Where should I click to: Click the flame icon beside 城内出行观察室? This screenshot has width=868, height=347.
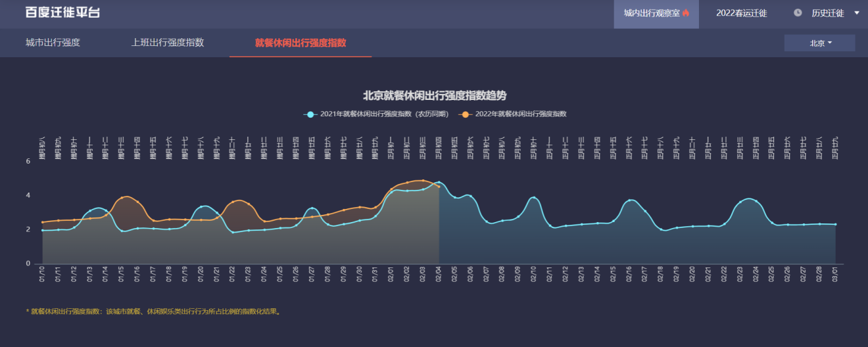686,13
